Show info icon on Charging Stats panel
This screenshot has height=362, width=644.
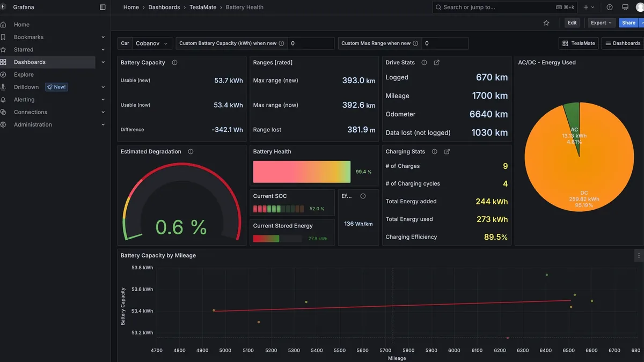435,152
